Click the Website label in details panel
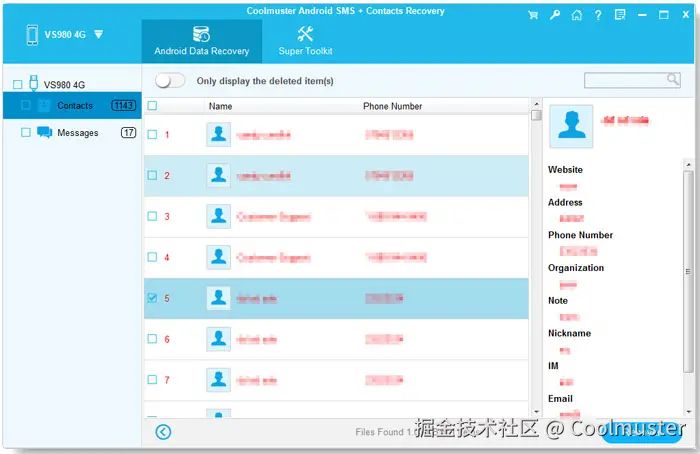Image resolution: width=700 pixels, height=454 pixels. pos(565,170)
